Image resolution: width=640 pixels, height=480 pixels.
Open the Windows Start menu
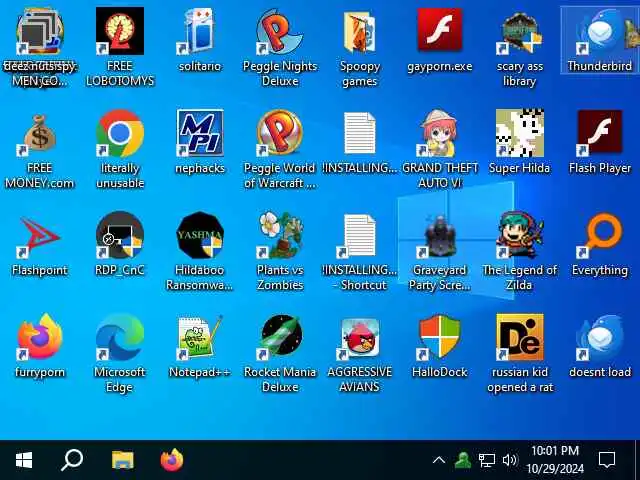[x=24, y=460]
